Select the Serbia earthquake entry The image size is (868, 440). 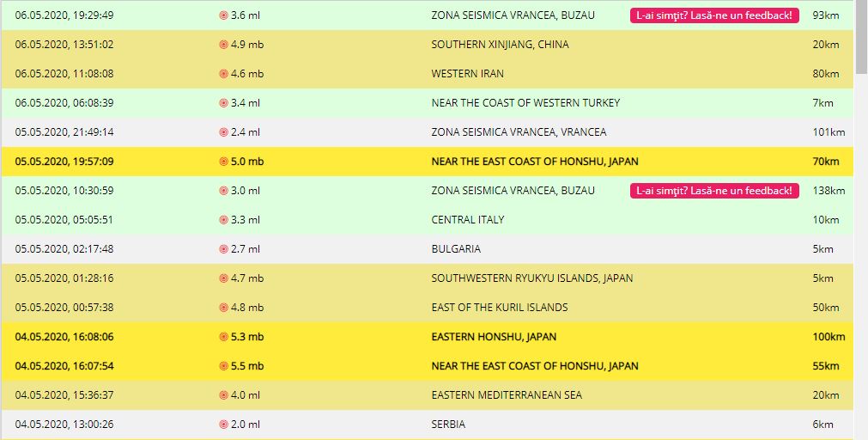coord(450,425)
